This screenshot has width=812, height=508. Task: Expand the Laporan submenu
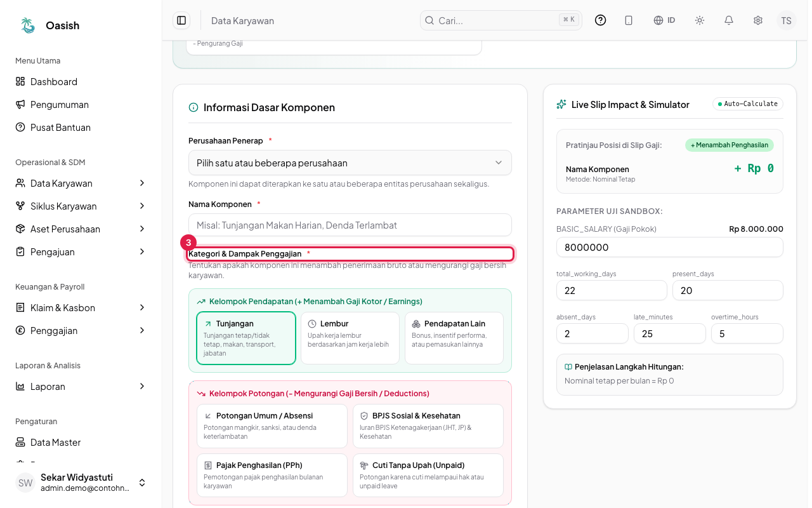[x=81, y=387]
